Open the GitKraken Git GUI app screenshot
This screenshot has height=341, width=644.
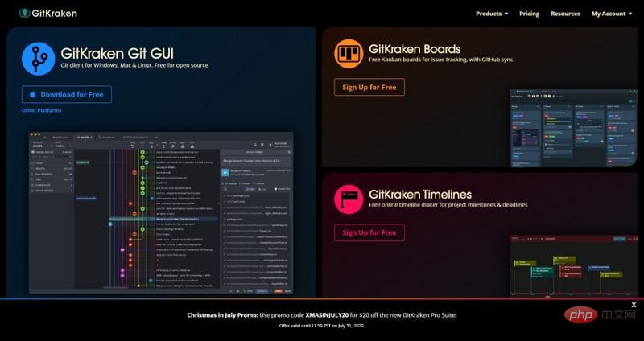pos(161,212)
